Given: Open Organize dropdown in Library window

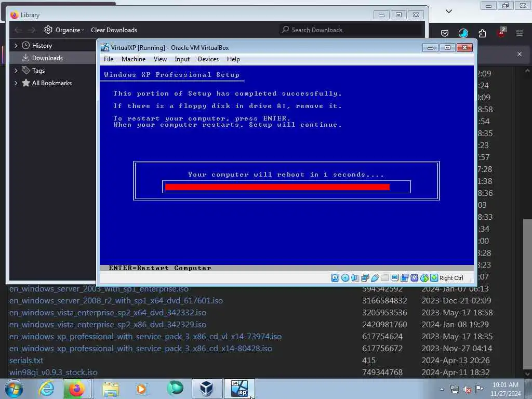Looking at the screenshot, I should pyautogui.click(x=64, y=30).
